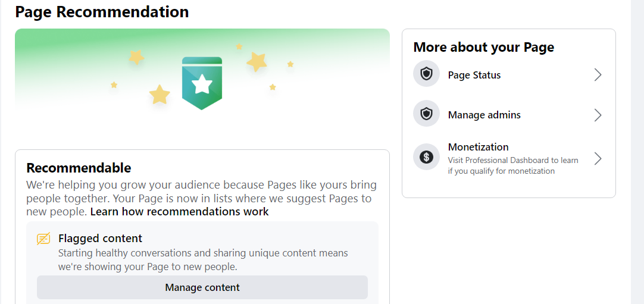Click the More about your Page heading
The height and width of the screenshot is (304, 644).
(484, 47)
